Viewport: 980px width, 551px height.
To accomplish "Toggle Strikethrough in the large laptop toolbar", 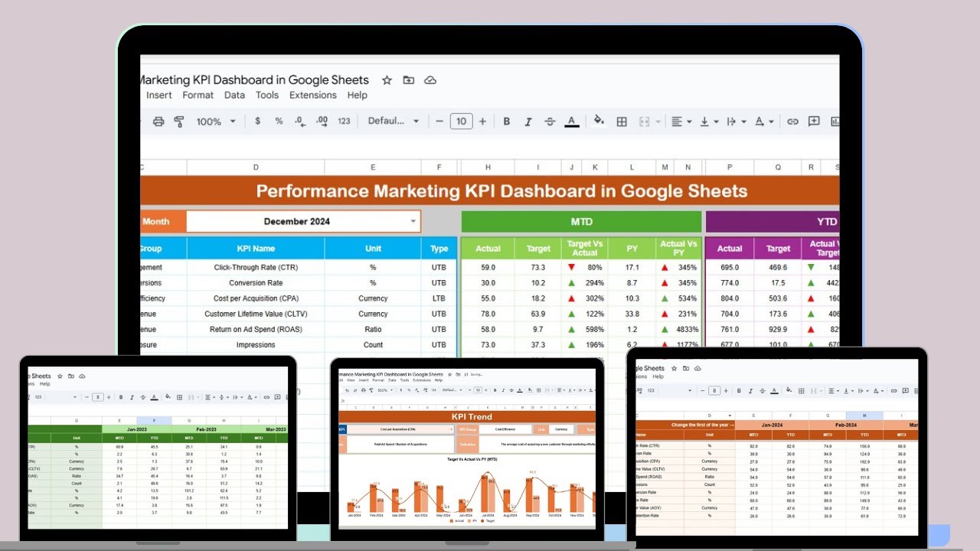I will 549,121.
